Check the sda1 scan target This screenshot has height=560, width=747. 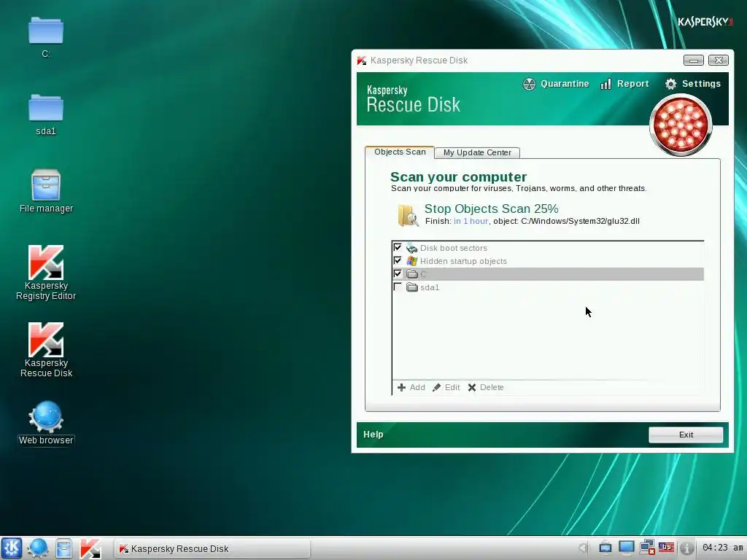coord(398,287)
